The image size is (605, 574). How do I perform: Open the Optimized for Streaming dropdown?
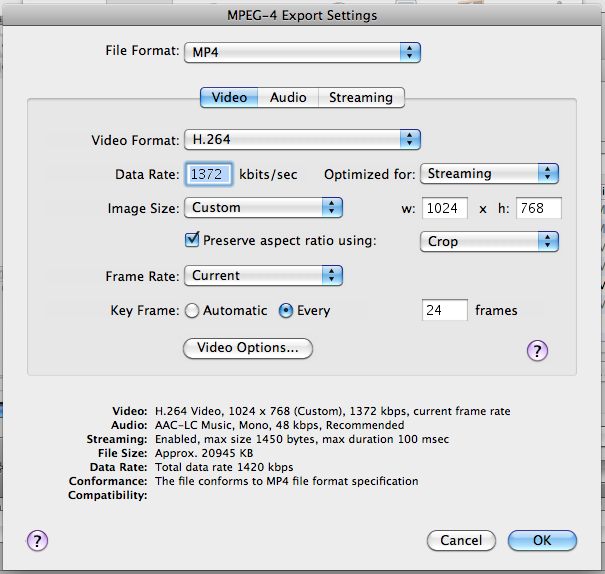489,174
